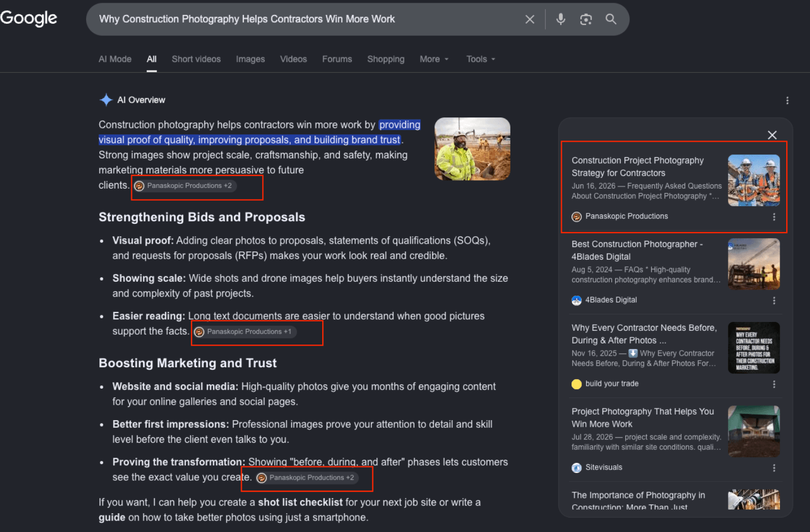810x532 pixels.
Task: Select the All results tab
Action: pos(152,59)
